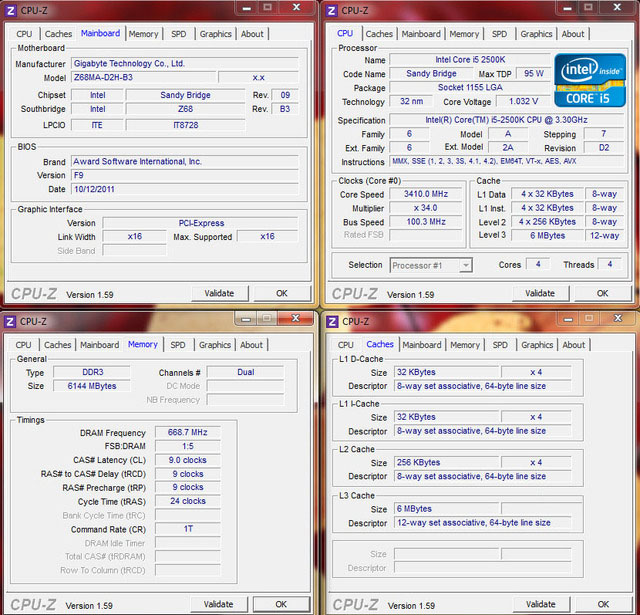This screenshot has width=640, height=615.
Task: Click the Bus Speed 100.3 MHz value
Action: tap(426, 222)
